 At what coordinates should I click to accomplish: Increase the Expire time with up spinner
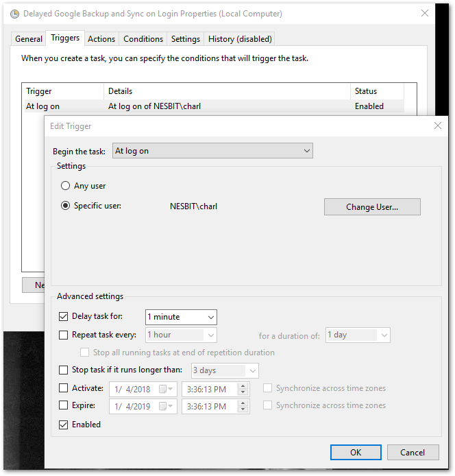[243, 403]
